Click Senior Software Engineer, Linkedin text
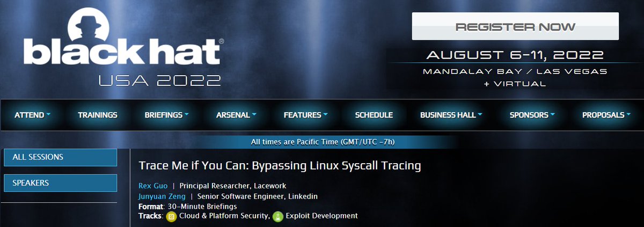Image resolution: width=644 pixels, height=227 pixels. coord(257,196)
